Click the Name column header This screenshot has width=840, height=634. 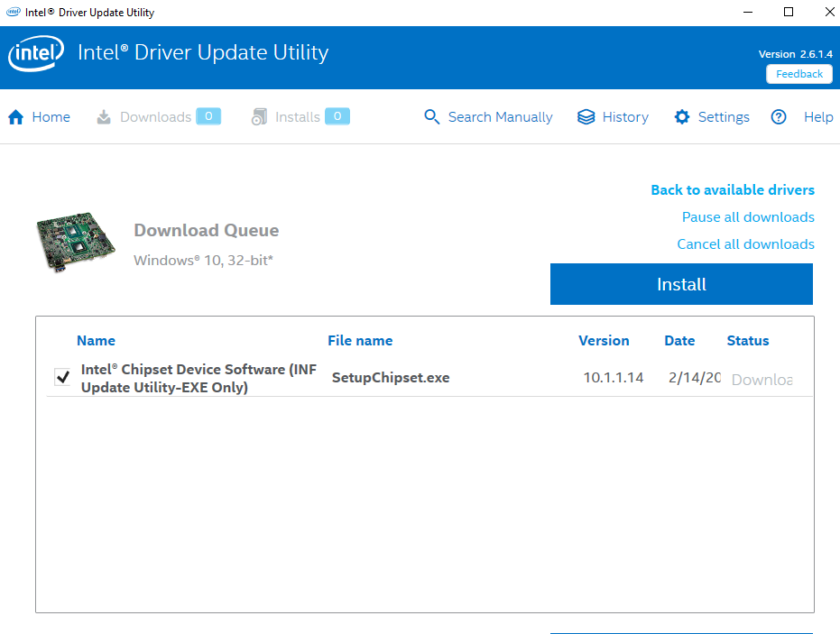pyautogui.click(x=96, y=341)
